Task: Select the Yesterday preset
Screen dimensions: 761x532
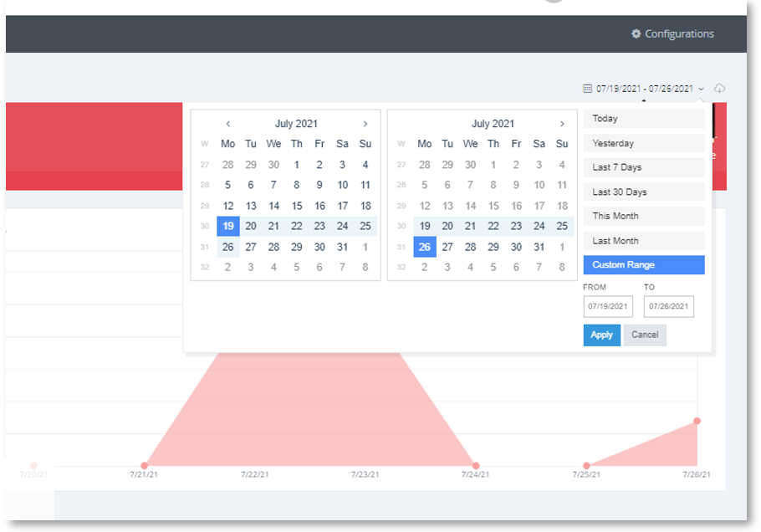Action: click(644, 143)
